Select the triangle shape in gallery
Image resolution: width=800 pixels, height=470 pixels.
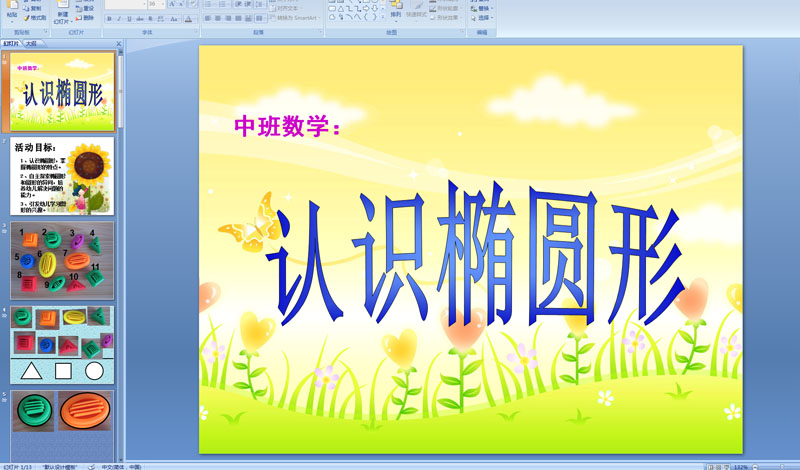click(x=341, y=9)
